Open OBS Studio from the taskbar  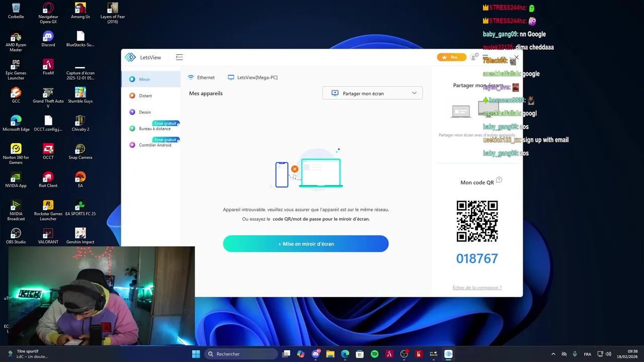click(404, 354)
